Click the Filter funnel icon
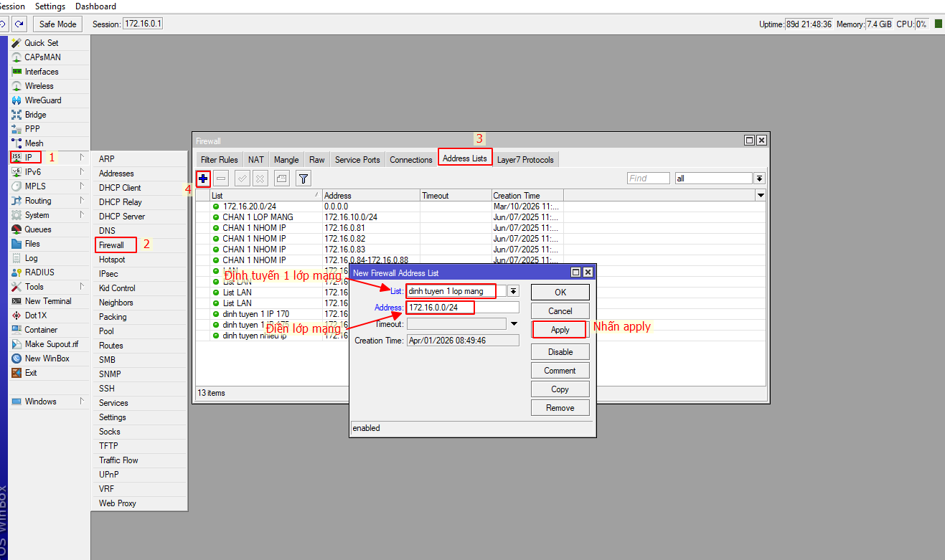The image size is (945, 560). tap(304, 179)
